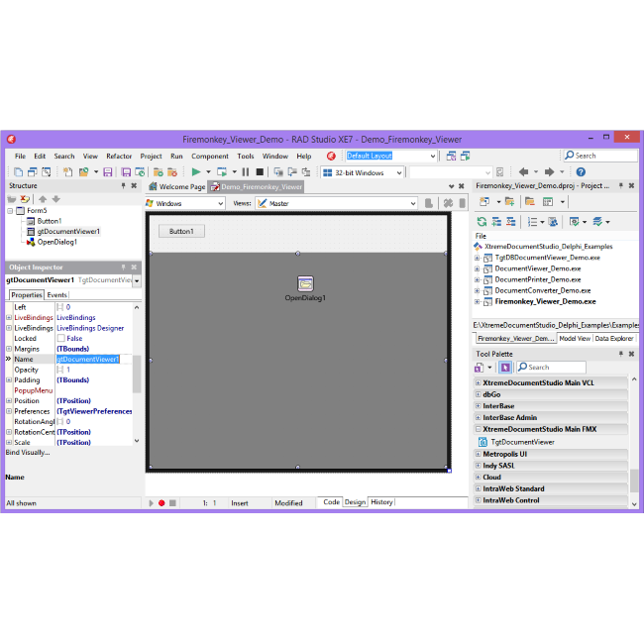Click the Collapse all icon in Project Manager
The width and height of the screenshot is (644, 644).
[x=511, y=222]
